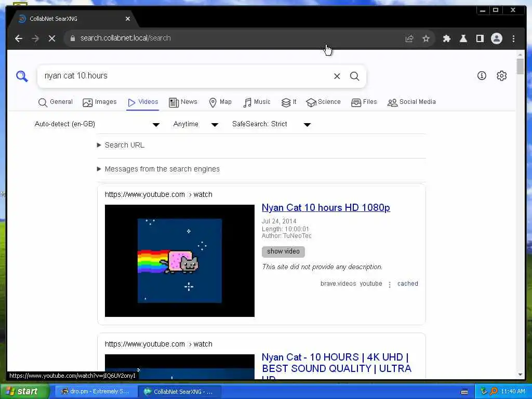Switch to the IT category
Viewport: 532px width, 399px height.
[289, 102]
